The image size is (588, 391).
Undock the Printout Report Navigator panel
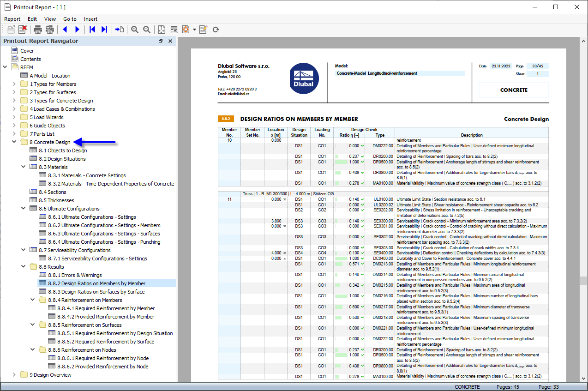click(160, 41)
